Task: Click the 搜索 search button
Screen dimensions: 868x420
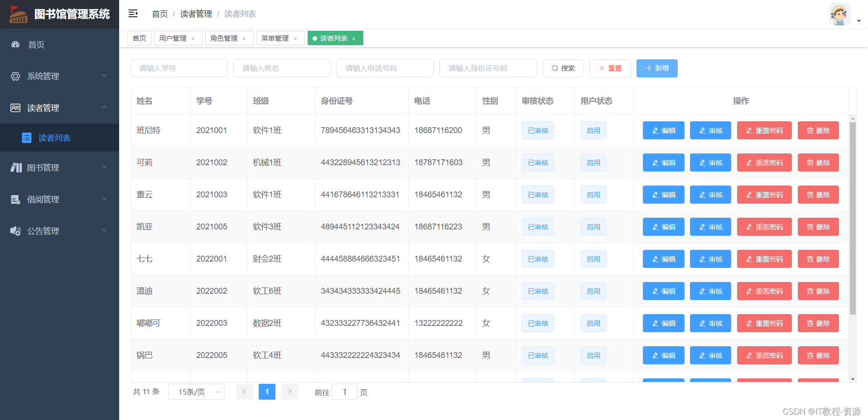Action: 563,68
